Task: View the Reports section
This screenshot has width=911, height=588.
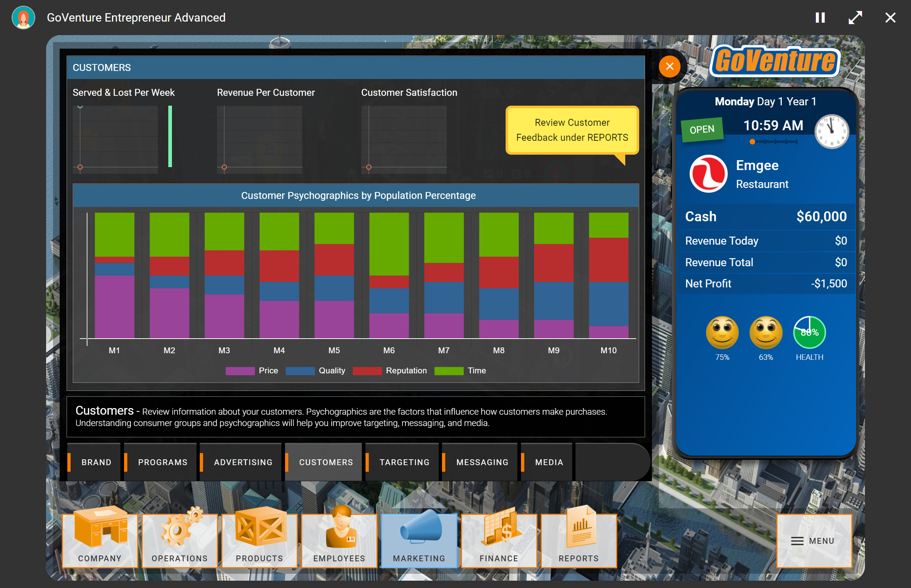Action: coord(578,540)
